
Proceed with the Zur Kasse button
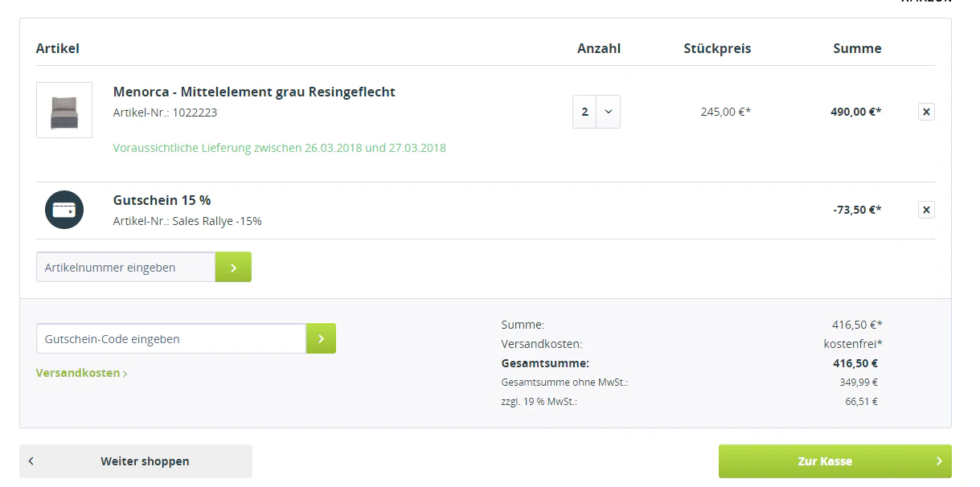point(834,461)
